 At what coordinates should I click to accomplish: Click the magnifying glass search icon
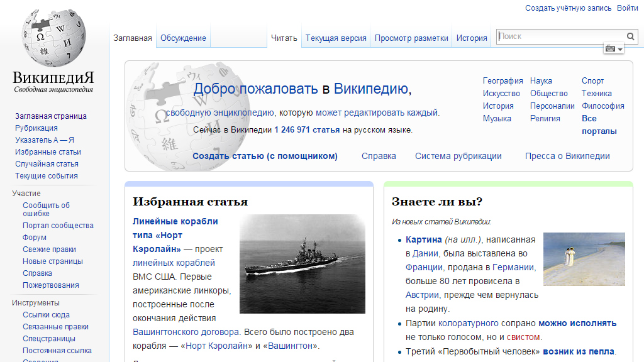(x=630, y=36)
